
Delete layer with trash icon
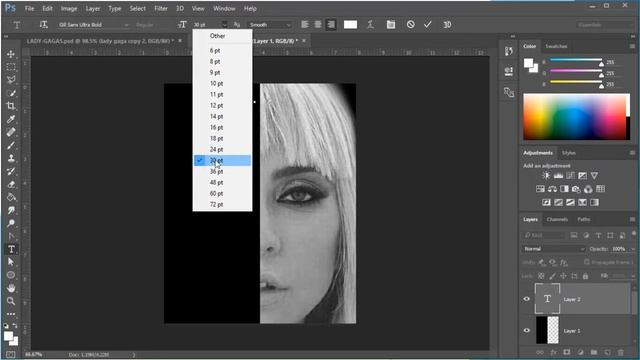(x=621, y=352)
